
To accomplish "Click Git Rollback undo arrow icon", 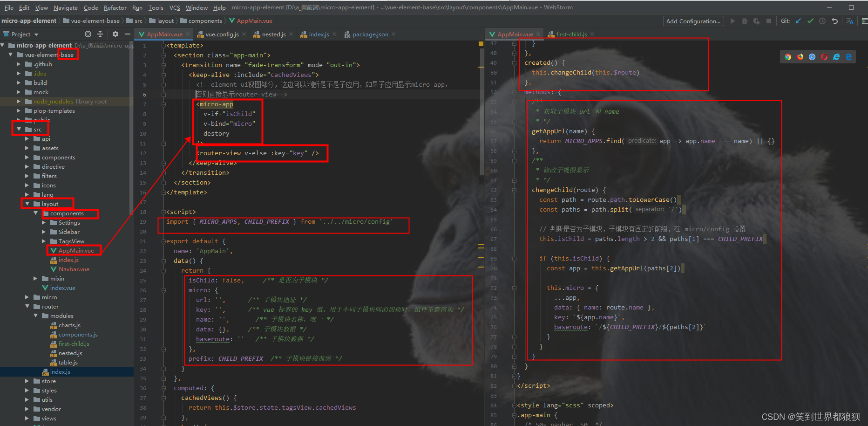I will pos(834,21).
